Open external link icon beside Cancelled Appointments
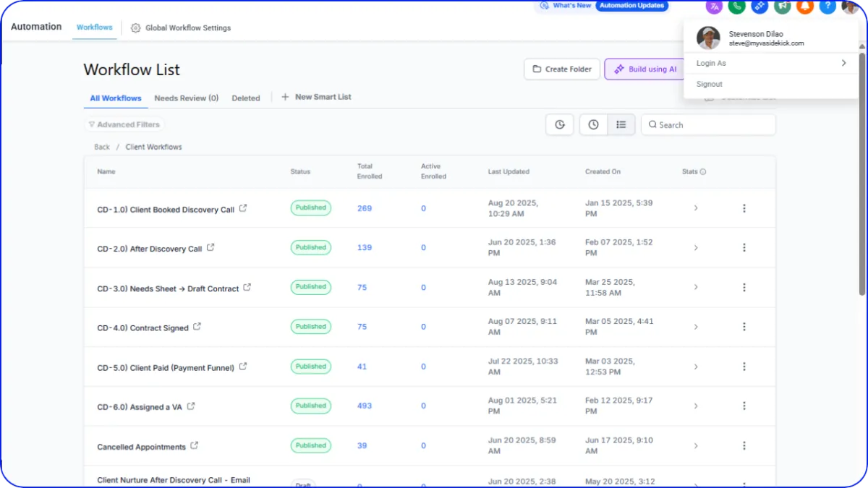The image size is (868, 488). [x=195, y=446]
